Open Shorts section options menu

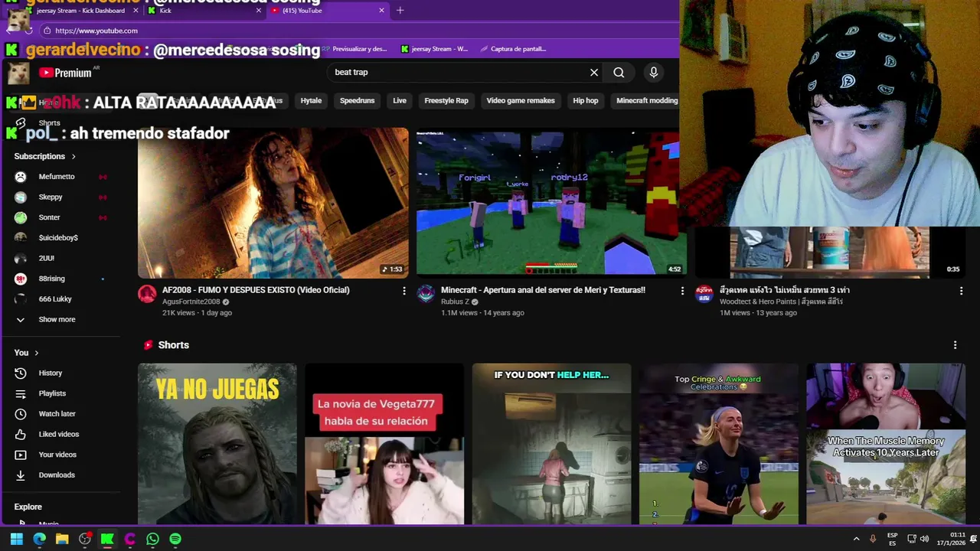tap(955, 345)
